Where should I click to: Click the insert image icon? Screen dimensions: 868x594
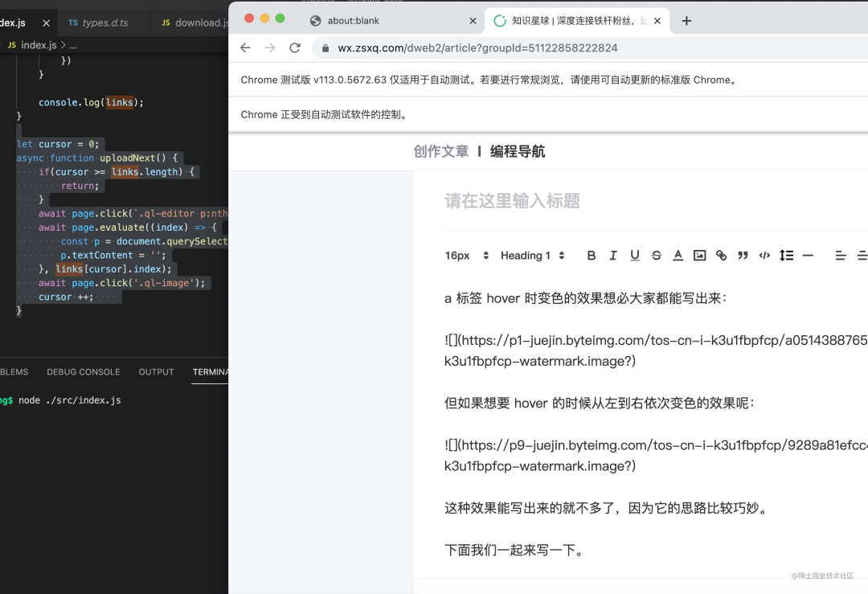[x=700, y=256]
